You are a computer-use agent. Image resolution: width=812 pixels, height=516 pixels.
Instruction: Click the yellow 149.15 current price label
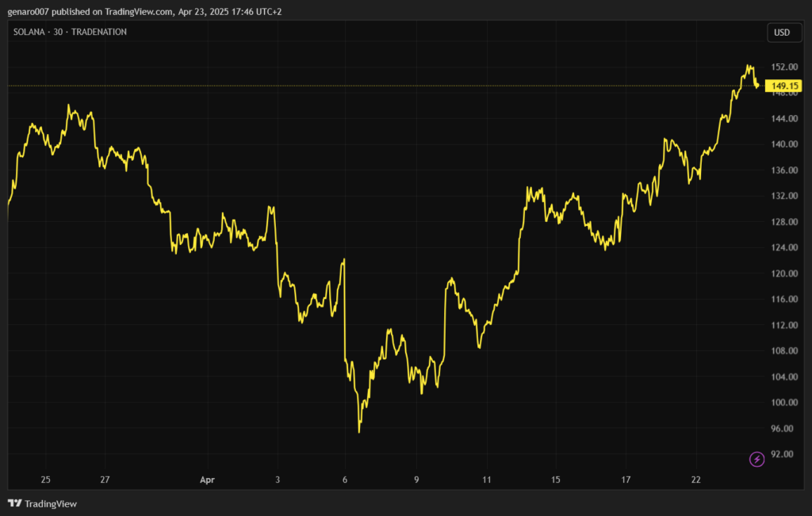(783, 86)
